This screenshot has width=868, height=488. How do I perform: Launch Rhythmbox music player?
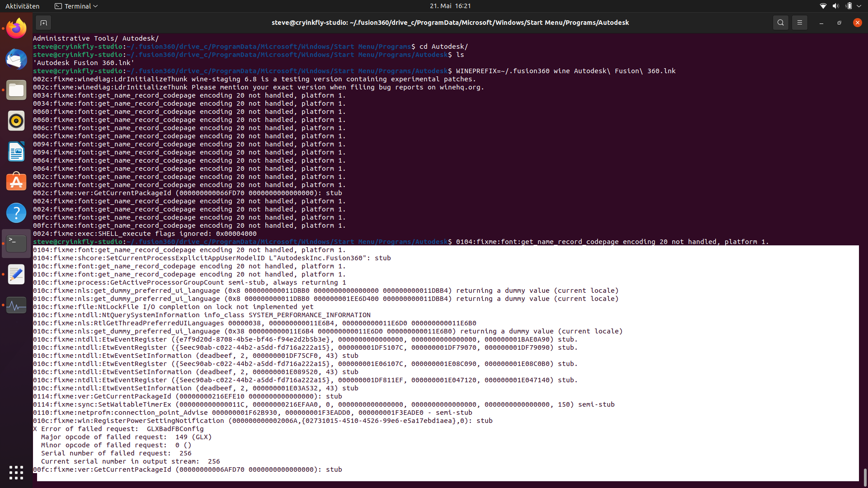pyautogui.click(x=16, y=121)
